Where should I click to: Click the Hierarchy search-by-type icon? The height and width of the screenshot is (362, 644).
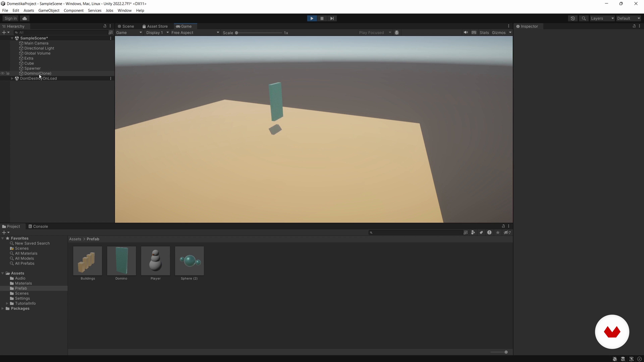[x=111, y=33]
